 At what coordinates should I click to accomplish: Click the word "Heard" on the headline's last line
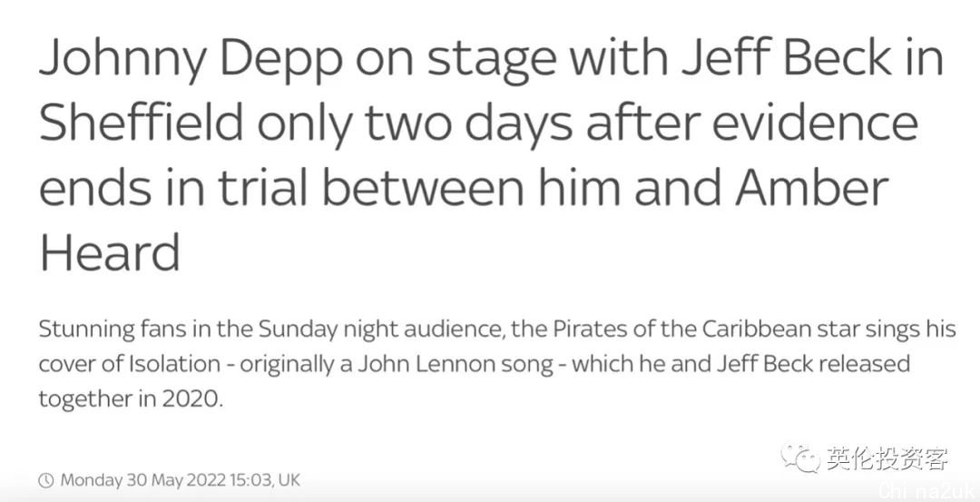[110, 251]
